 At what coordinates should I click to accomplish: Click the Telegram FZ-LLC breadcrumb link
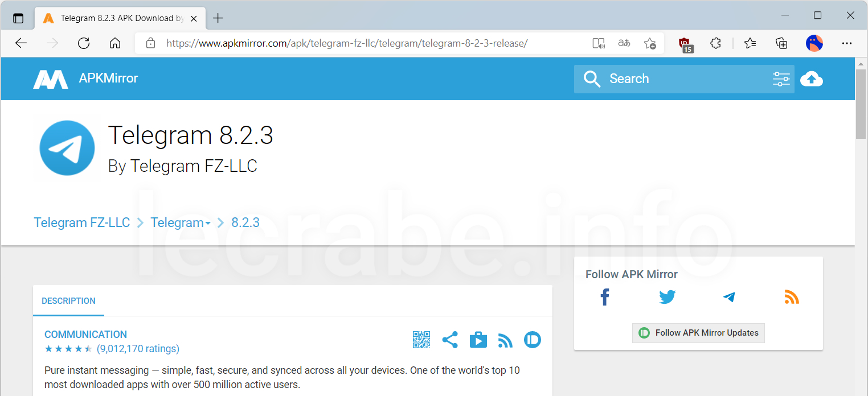(82, 222)
